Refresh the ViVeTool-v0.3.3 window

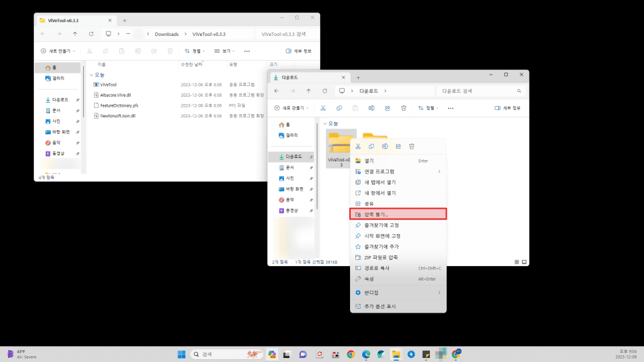coord(91,34)
